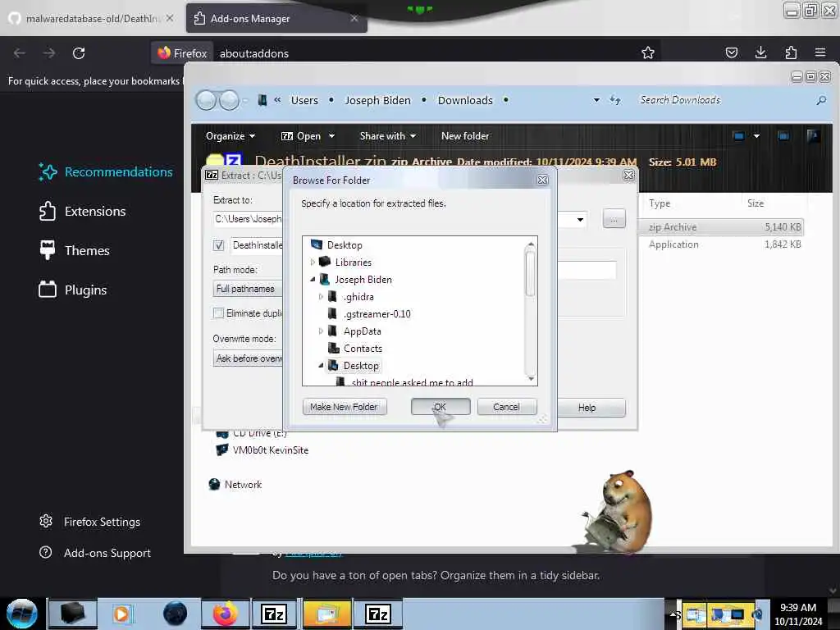
Task: Open the Share with menu
Action: click(x=388, y=136)
